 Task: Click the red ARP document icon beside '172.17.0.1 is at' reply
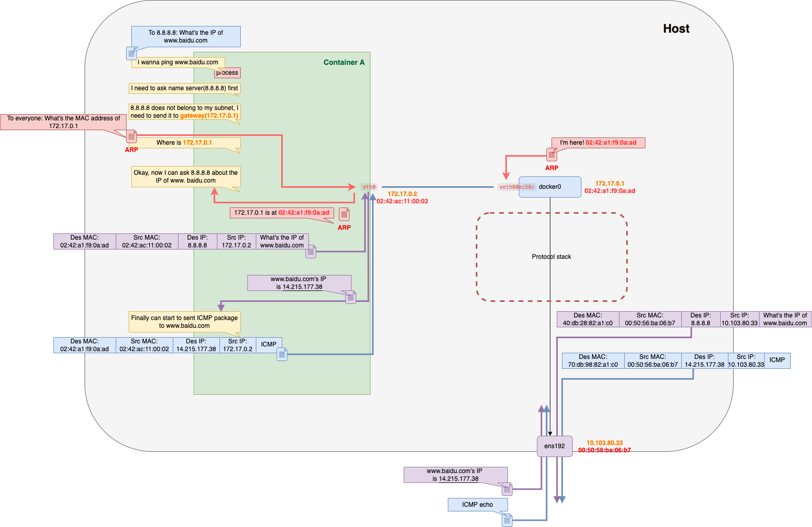[x=344, y=214]
